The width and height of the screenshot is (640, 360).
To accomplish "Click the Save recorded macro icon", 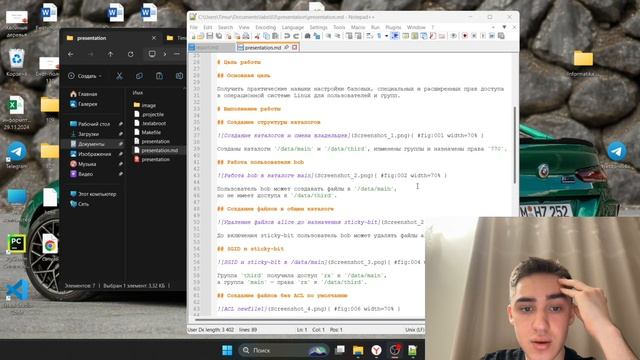I will (x=501, y=36).
